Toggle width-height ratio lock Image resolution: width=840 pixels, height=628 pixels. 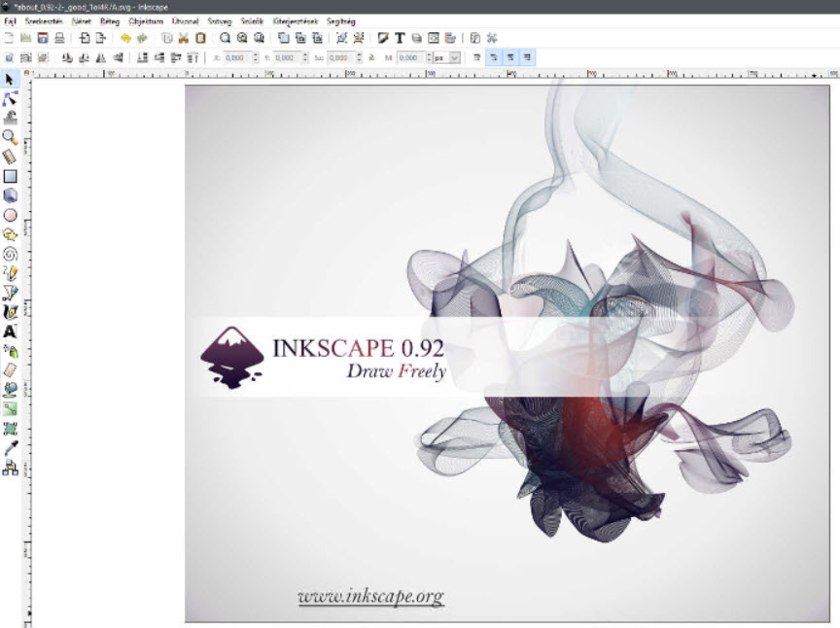371,57
